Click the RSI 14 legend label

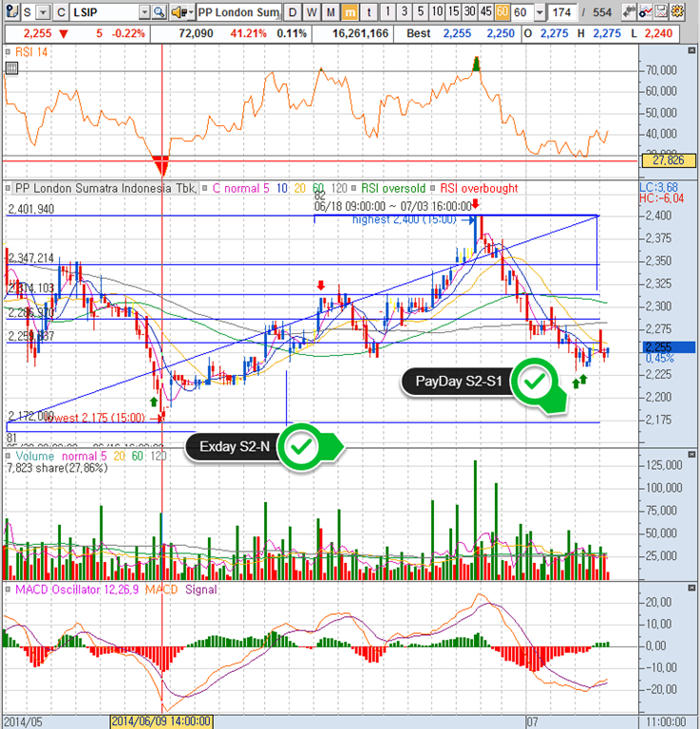31,52
